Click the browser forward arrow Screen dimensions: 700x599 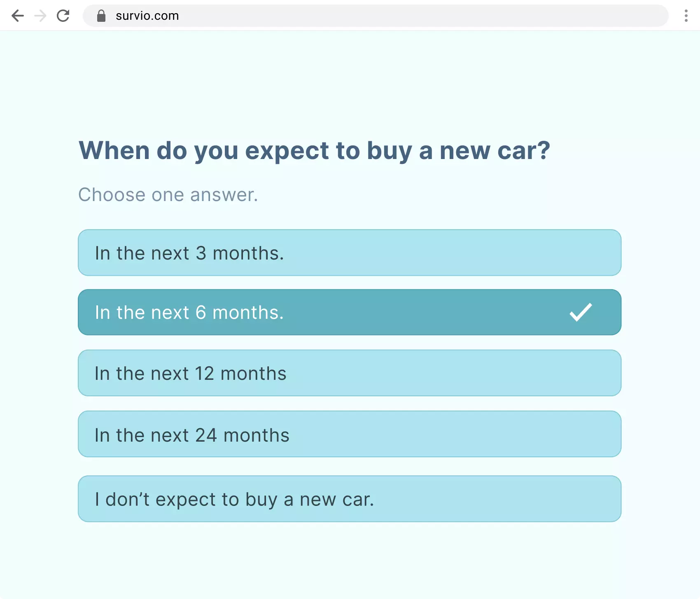(x=40, y=16)
